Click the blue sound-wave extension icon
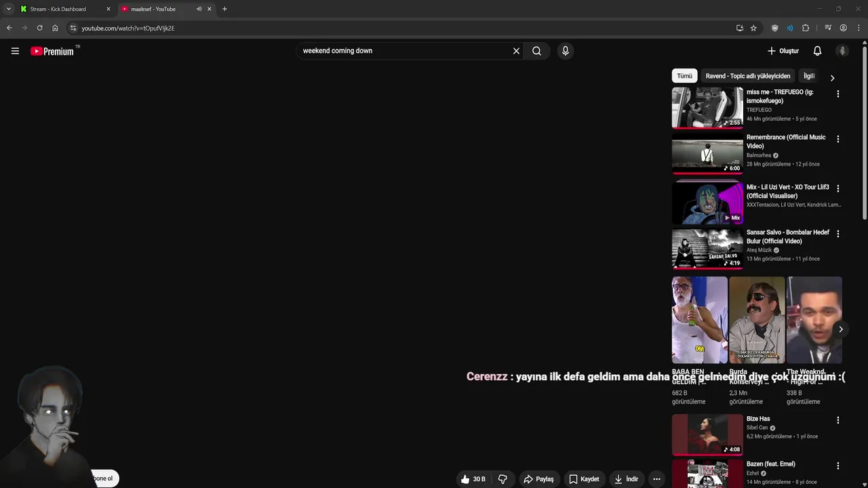 tap(790, 28)
